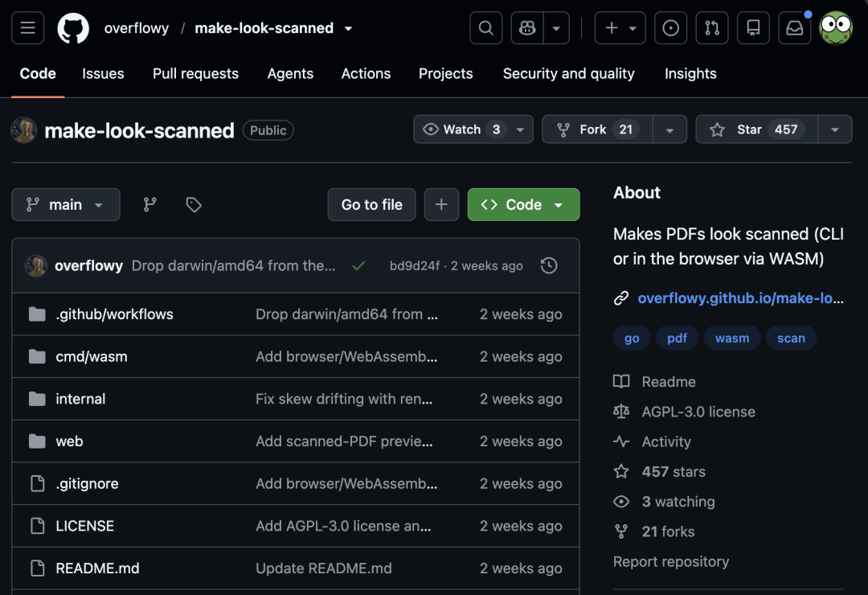Open the LICENSE file
The image size is (868, 595).
coord(84,526)
